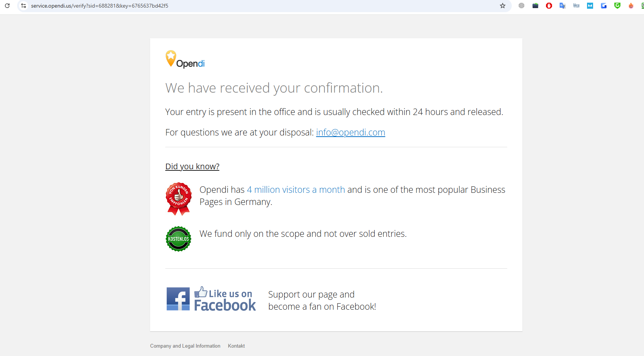Bookmark this page with the star icon
644x356 pixels.
[503, 6]
